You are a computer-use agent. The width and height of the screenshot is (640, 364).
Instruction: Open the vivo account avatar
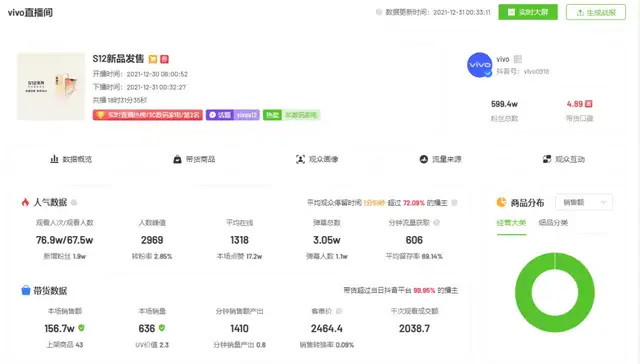click(480, 65)
